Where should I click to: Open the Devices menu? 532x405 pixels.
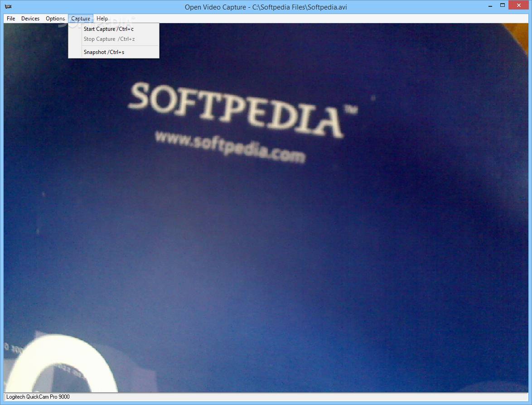pyautogui.click(x=30, y=19)
